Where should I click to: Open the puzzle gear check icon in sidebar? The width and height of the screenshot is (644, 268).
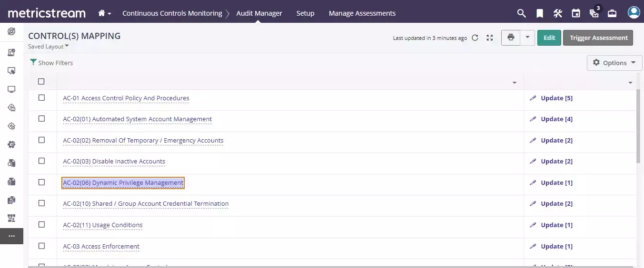11,144
